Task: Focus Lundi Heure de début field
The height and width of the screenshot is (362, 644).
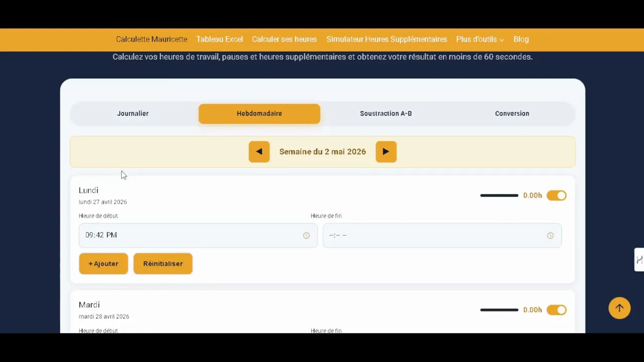Action: click(198, 235)
